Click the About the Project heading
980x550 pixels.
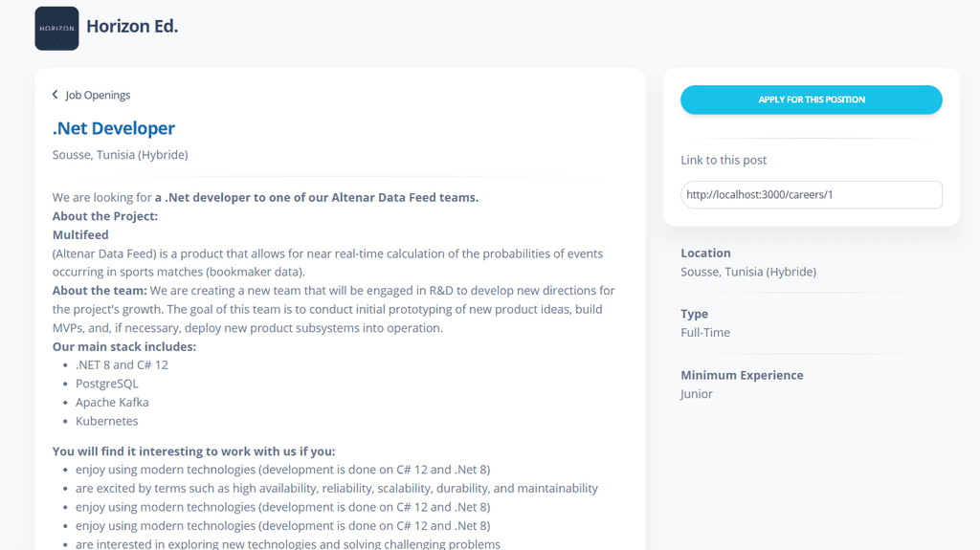coord(105,216)
